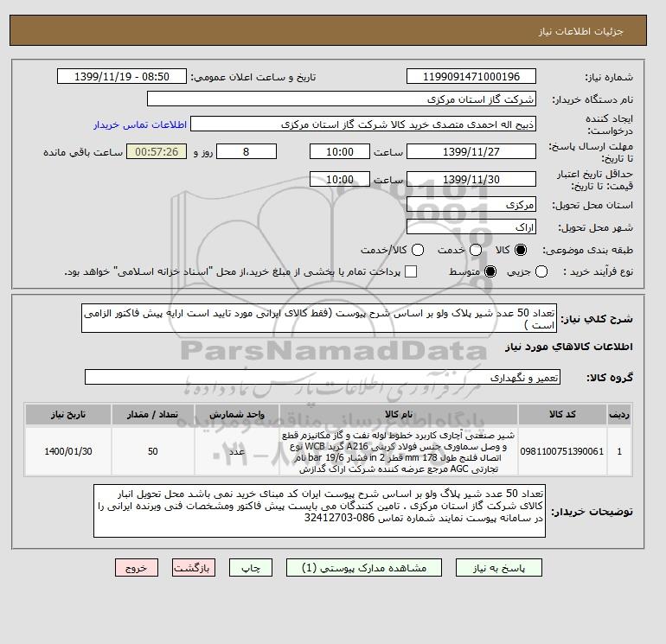Click the product name description cell

399,451
